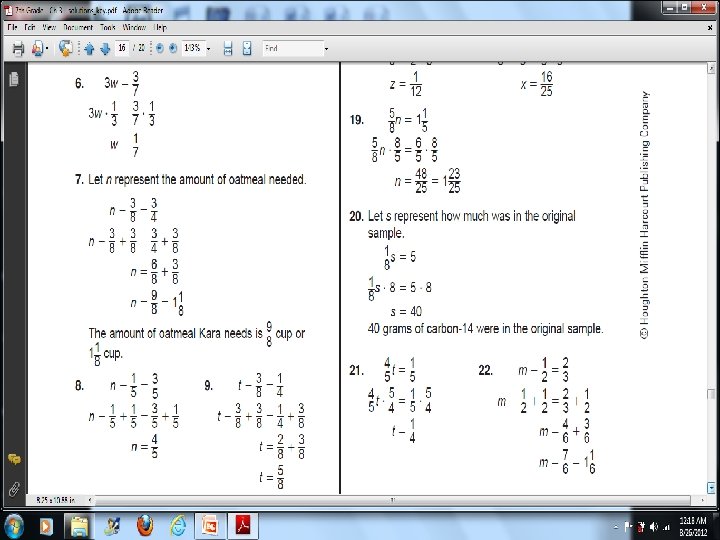Switch to PowerPoint on the taskbar
The width and height of the screenshot is (720, 540).
[210, 526]
